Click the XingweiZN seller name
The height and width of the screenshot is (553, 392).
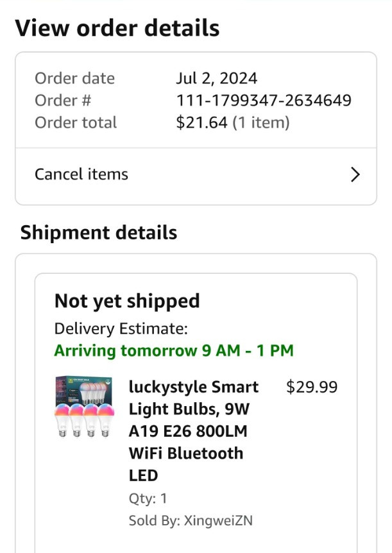click(x=218, y=520)
